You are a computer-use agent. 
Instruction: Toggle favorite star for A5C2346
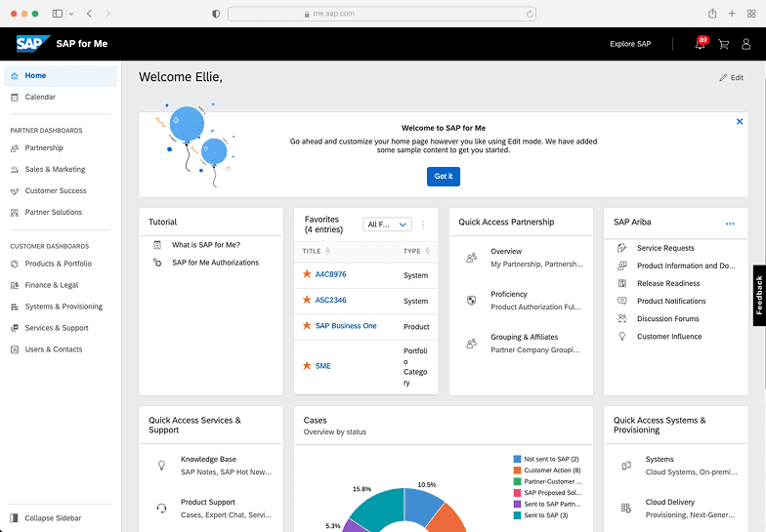307,300
